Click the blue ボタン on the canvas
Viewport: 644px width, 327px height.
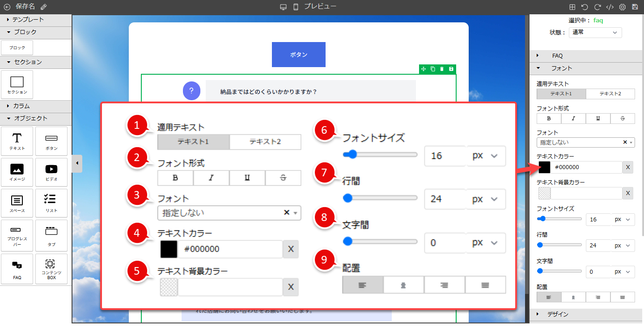(x=298, y=55)
